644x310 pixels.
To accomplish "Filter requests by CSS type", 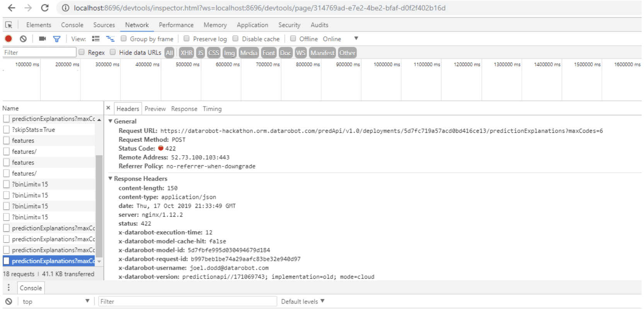I will point(214,53).
